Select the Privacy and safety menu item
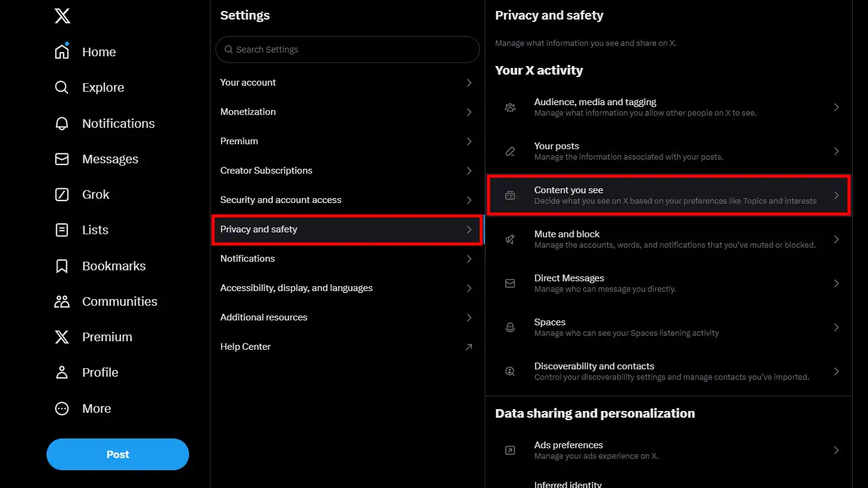 (x=346, y=229)
